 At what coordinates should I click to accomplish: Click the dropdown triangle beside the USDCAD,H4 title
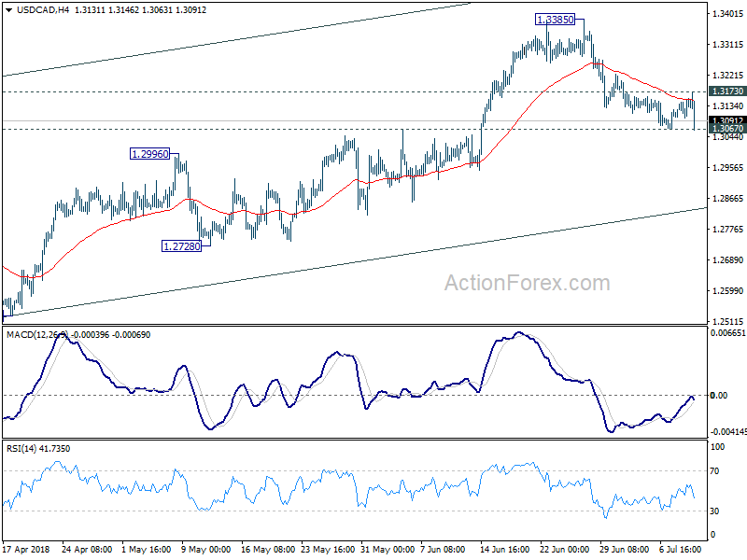coord(9,10)
